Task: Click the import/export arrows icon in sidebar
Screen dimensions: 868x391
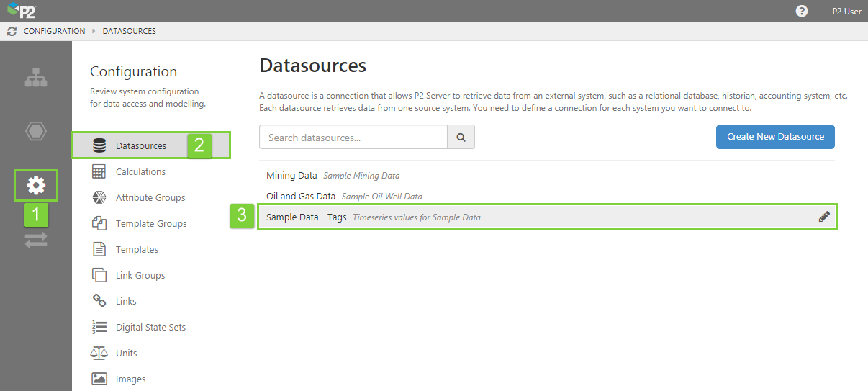Action: 35,241
